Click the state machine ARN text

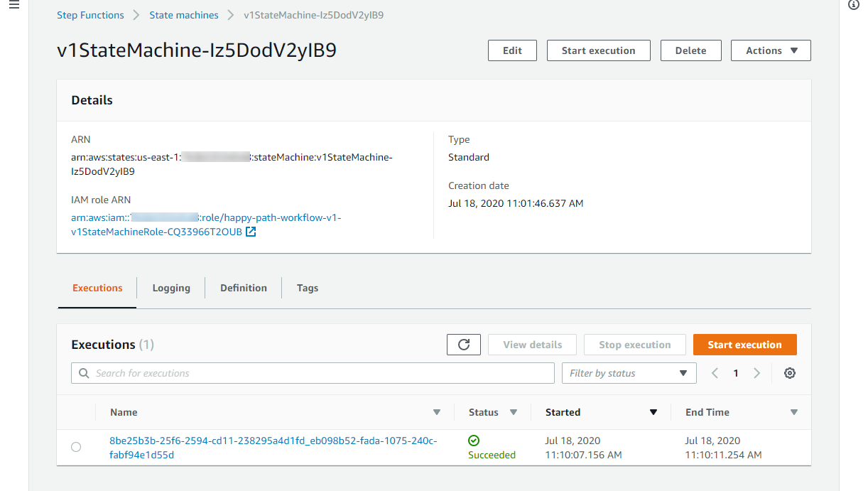coord(232,164)
